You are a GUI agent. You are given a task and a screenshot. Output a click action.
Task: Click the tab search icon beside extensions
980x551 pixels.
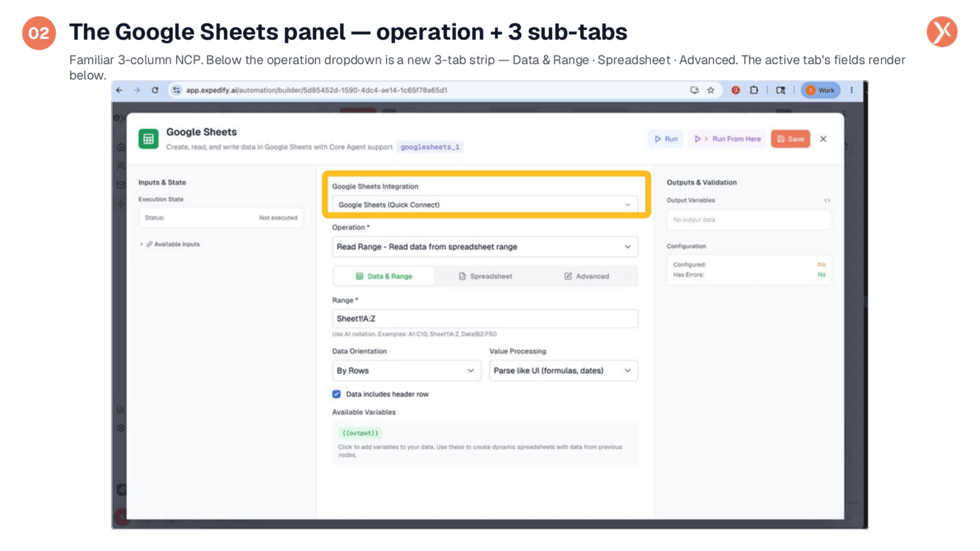[780, 90]
